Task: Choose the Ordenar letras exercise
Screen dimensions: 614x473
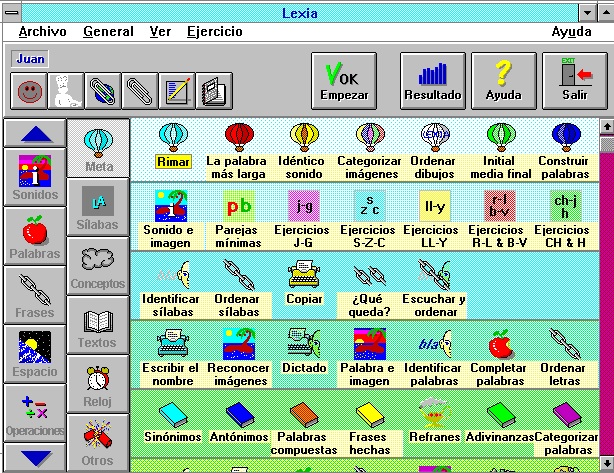Action: [564, 358]
